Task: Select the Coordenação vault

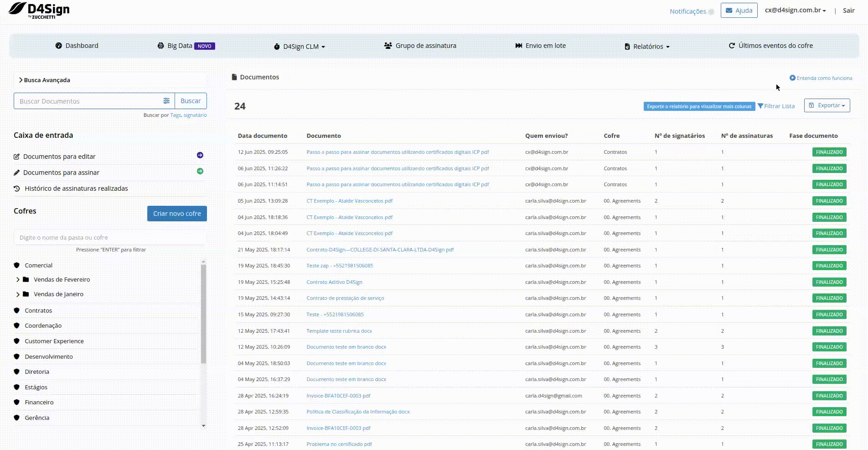Action: [x=43, y=325]
